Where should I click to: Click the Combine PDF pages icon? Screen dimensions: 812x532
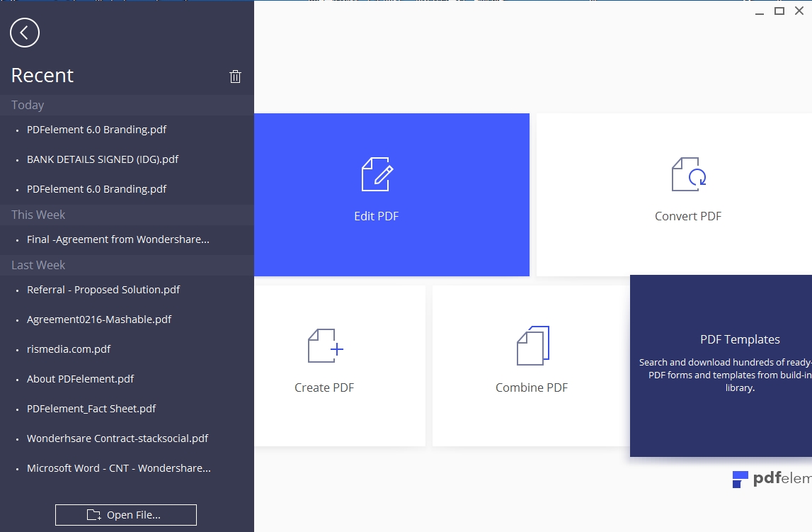click(533, 346)
